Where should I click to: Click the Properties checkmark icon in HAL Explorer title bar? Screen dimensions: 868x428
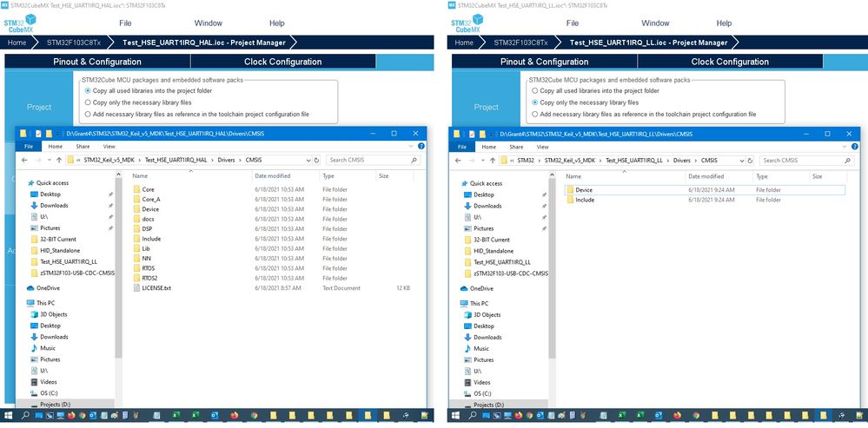tap(38, 134)
